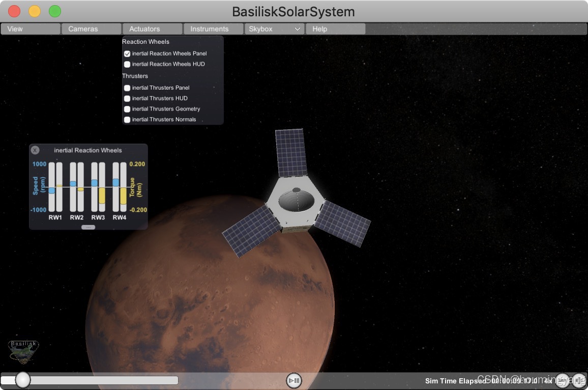The image size is (588, 390).
Task: Open the View menu
Action: 31,29
